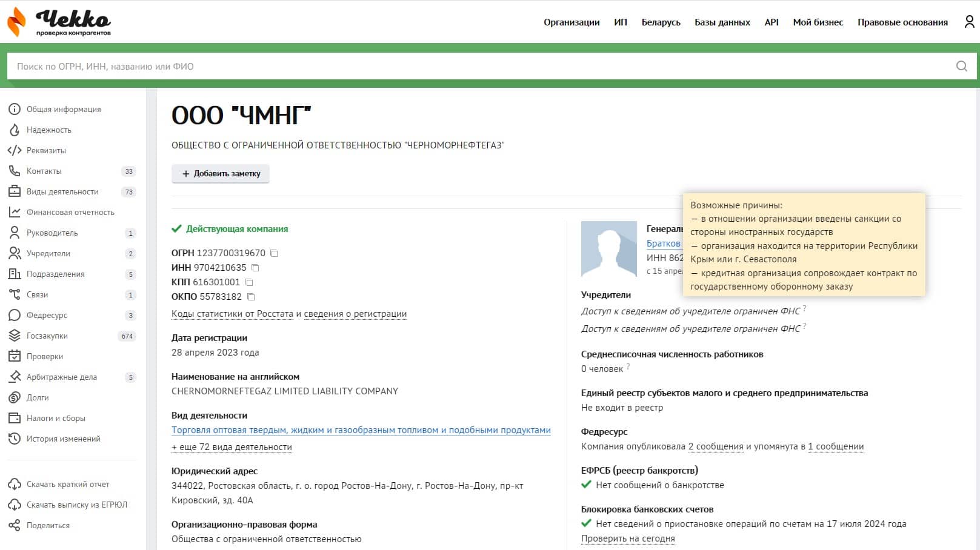Image resolution: width=980 pixels, height=550 pixels.
Task: Click the Финансовая отчетность chart icon
Action: [x=15, y=212]
